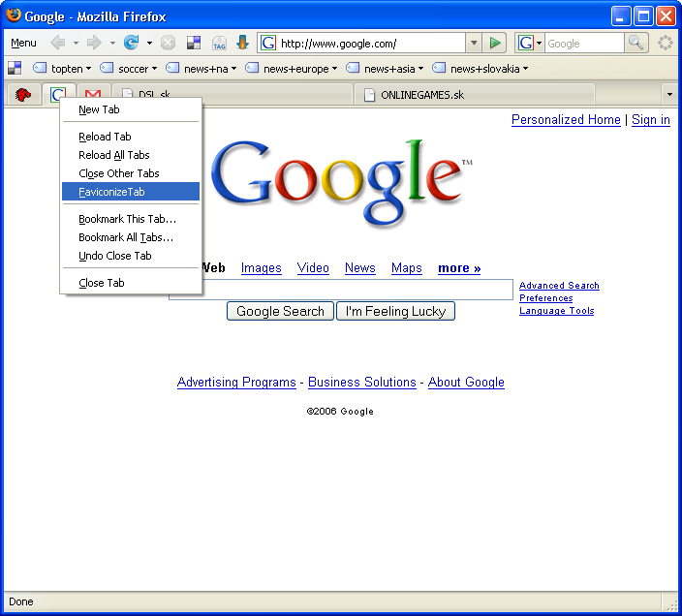The width and height of the screenshot is (682, 616).
Task: Choose Bookmark This Tab menu item
Action: coord(131,219)
